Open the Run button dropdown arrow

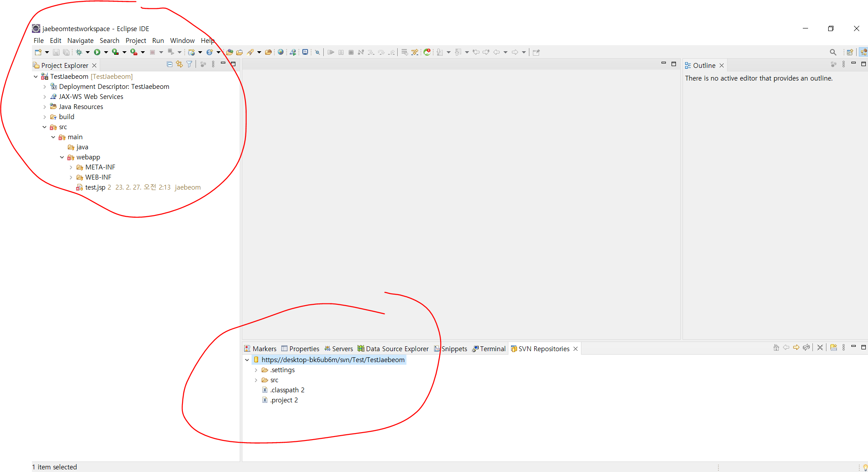click(x=106, y=53)
